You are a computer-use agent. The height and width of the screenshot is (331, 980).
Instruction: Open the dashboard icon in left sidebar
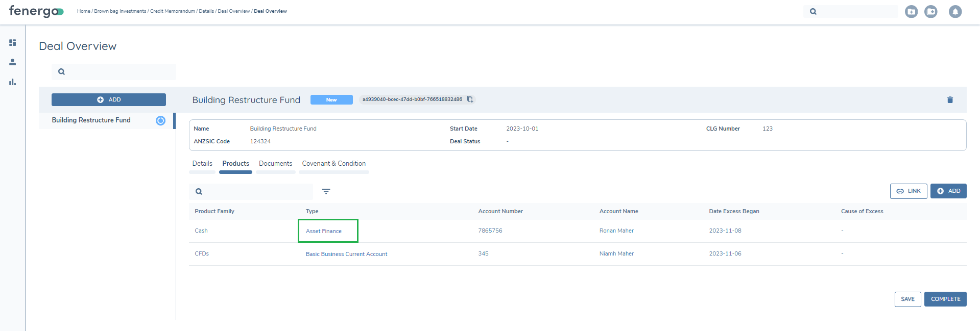coord(13,43)
